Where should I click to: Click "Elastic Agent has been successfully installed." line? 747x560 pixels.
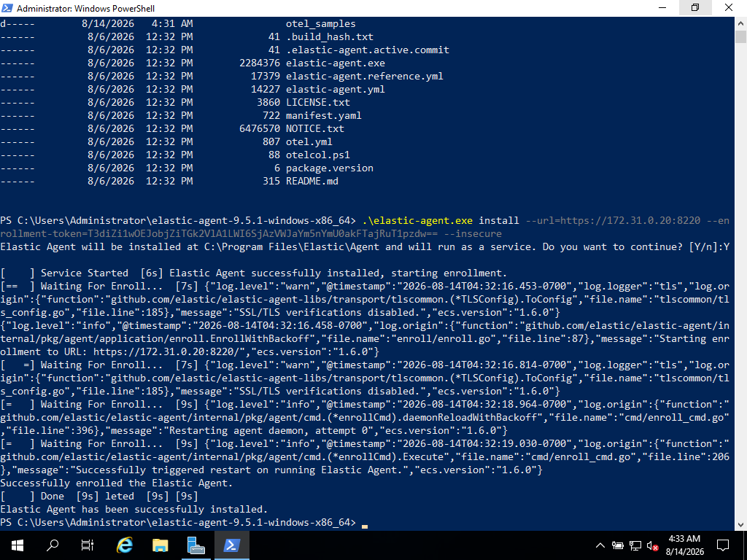134,509
